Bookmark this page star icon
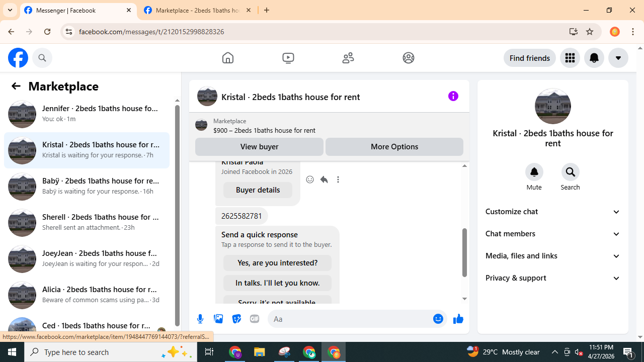The width and height of the screenshot is (644, 362). 590,32
